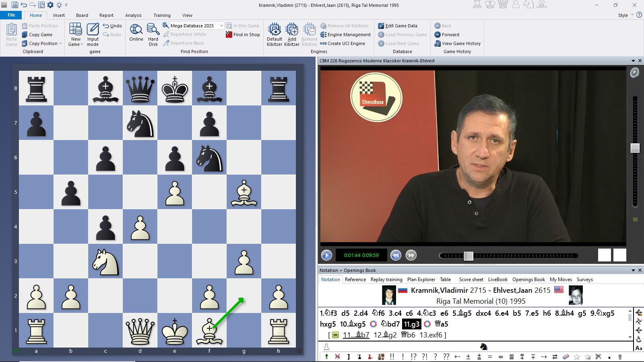
Task: Fast forward the video clip
Action: pyautogui.click(x=411, y=255)
